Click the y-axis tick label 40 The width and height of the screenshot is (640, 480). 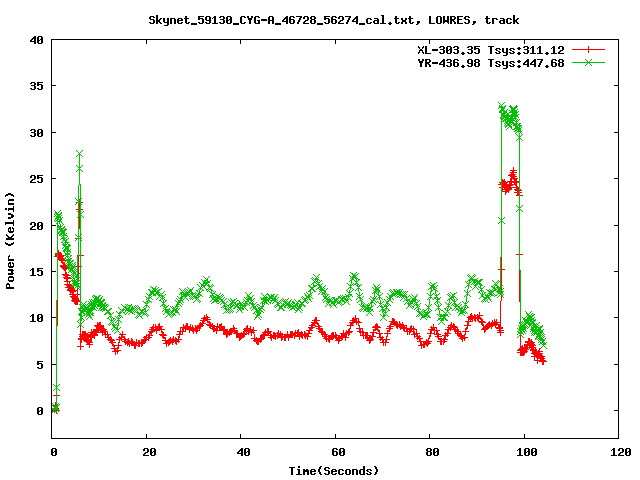[36, 40]
